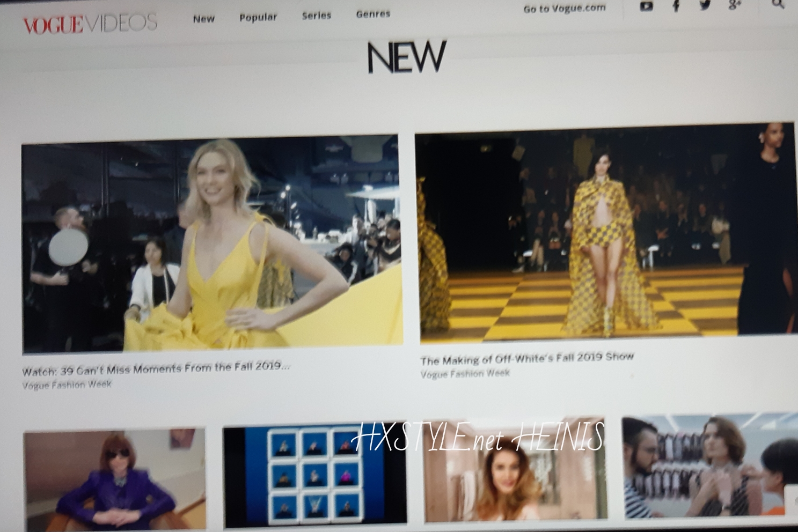Open the clothing rack fitting video thumbnail
This screenshot has height=532, width=798.
tap(711, 465)
